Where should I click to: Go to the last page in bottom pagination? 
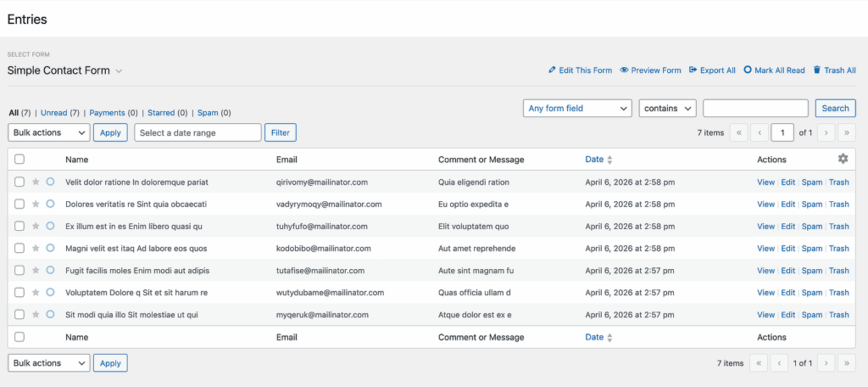[x=847, y=363]
